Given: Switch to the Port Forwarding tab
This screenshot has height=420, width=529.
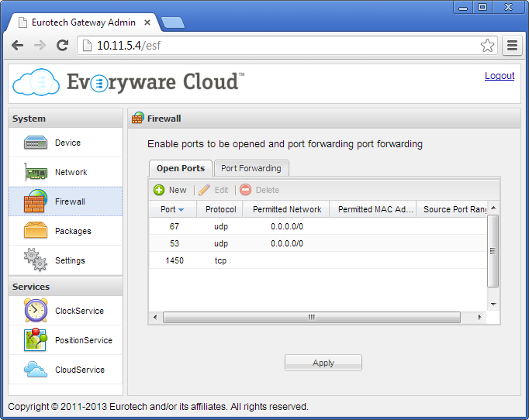Looking at the screenshot, I should pos(251,168).
